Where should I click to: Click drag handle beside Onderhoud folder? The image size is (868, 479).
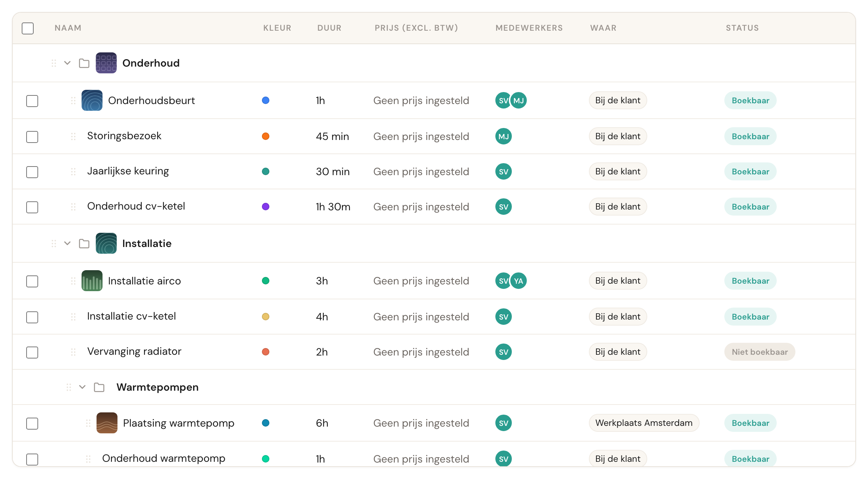click(54, 63)
